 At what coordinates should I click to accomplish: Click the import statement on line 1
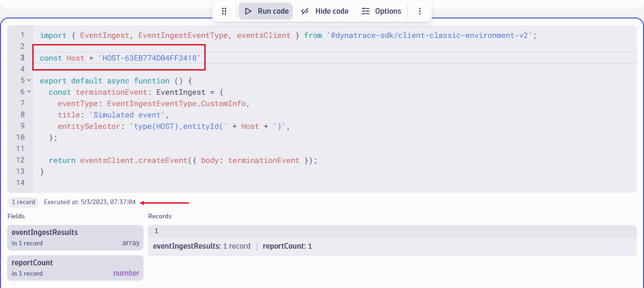tap(288, 36)
